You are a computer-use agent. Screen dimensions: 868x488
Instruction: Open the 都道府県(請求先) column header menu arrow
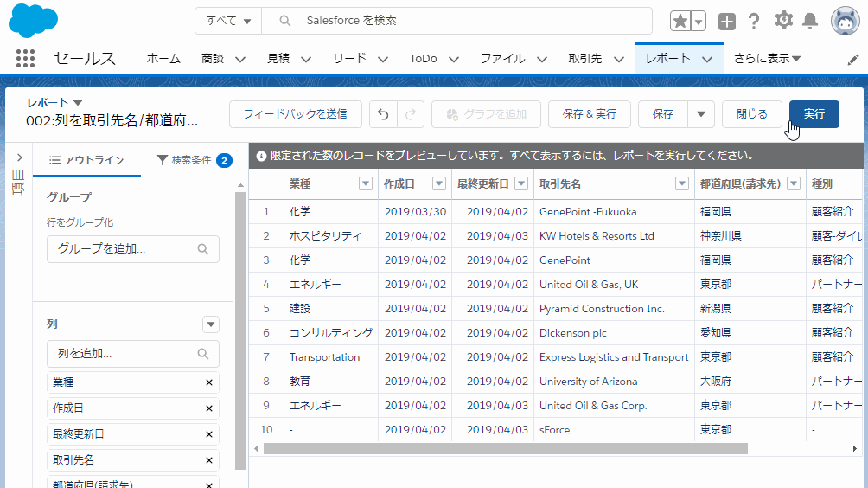(x=794, y=183)
